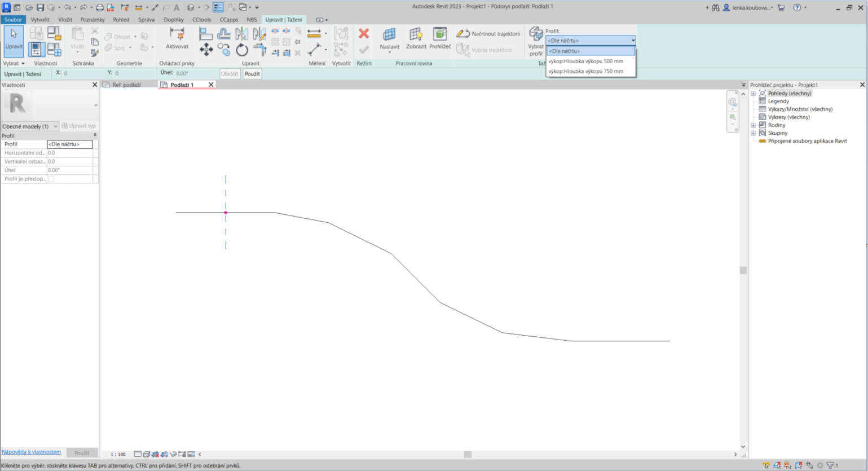Image resolution: width=868 pixels, height=471 pixels.
Task: Click the Vybrat profil icon
Action: pos(535,41)
